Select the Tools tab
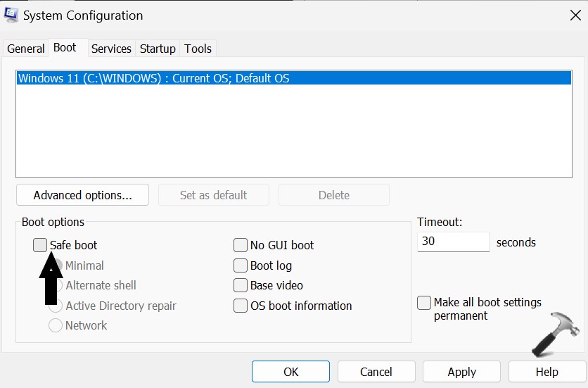 (x=198, y=49)
